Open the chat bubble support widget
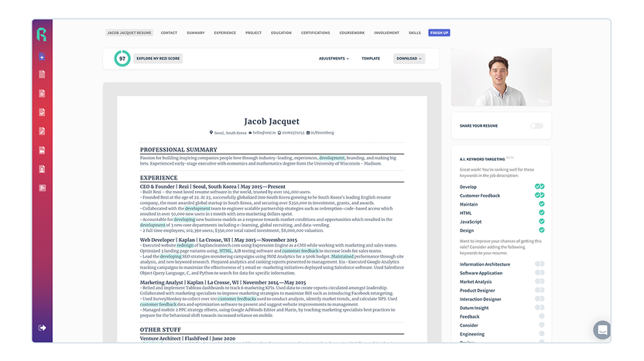The image size is (644, 361). coord(602,330)
